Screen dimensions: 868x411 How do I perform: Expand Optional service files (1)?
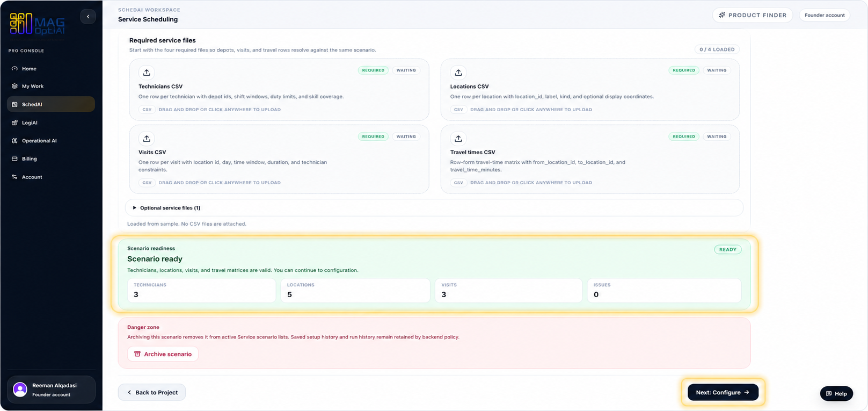434,208
